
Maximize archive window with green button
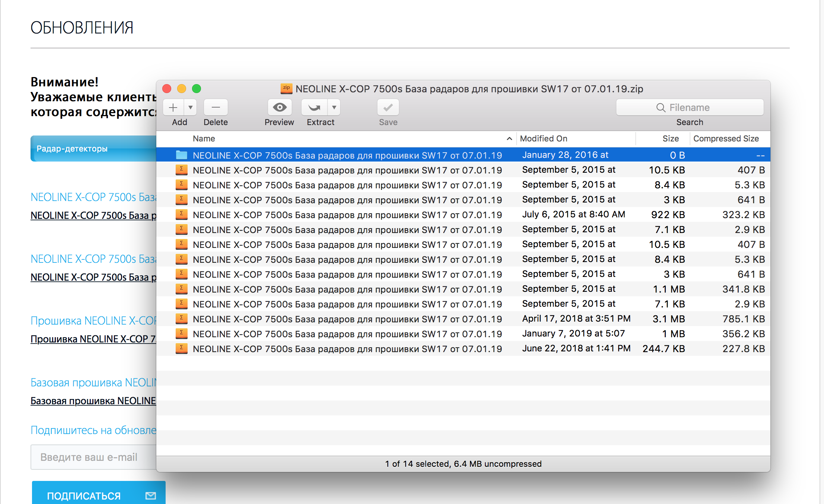tap(197, 89)
